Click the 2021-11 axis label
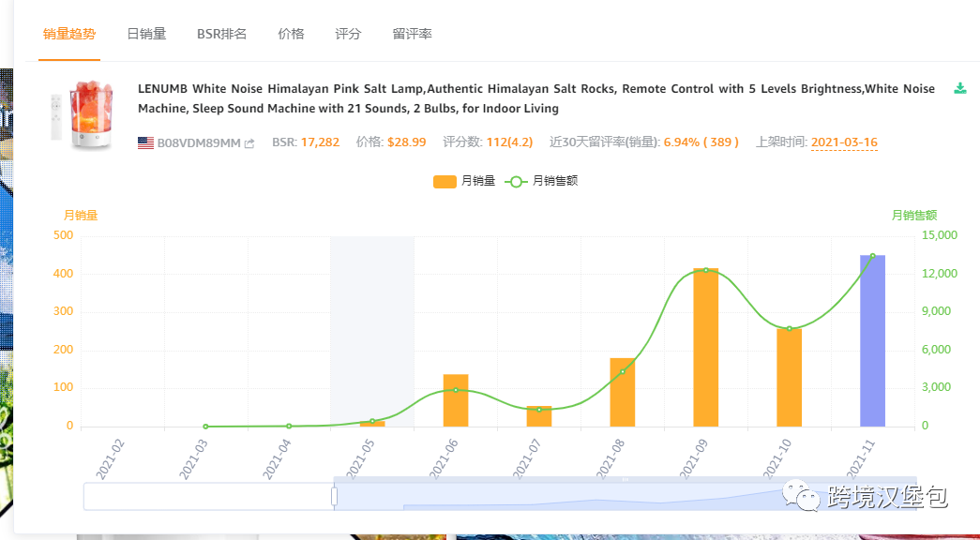 click(x=861, y=458)
